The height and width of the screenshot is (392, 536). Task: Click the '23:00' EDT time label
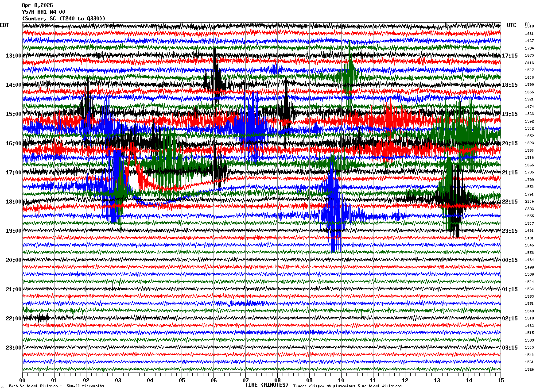coord(14,348)
